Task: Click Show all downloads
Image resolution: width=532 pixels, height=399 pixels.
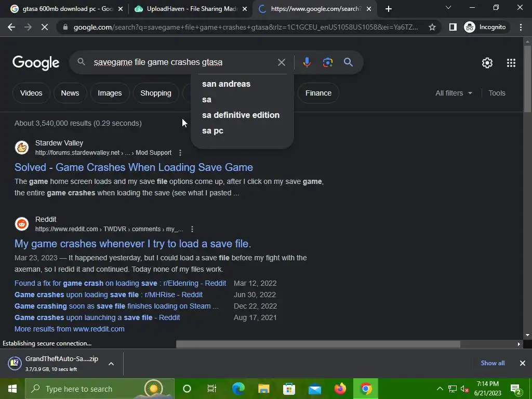Action: pyautogui.click(x=493, y=363)
